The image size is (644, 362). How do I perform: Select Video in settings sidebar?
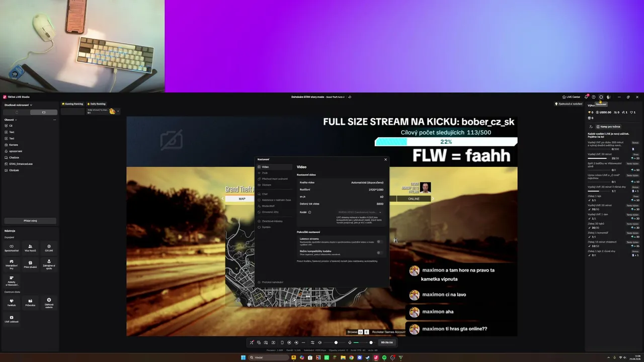coord(275,167)
